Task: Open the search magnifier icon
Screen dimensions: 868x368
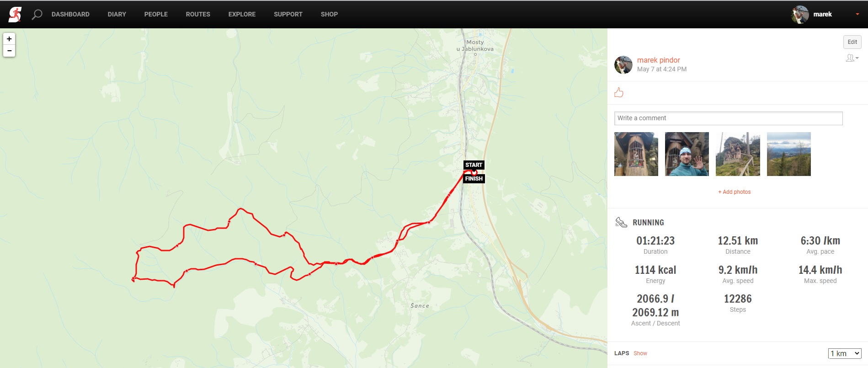Action: (x=37, y=15)
